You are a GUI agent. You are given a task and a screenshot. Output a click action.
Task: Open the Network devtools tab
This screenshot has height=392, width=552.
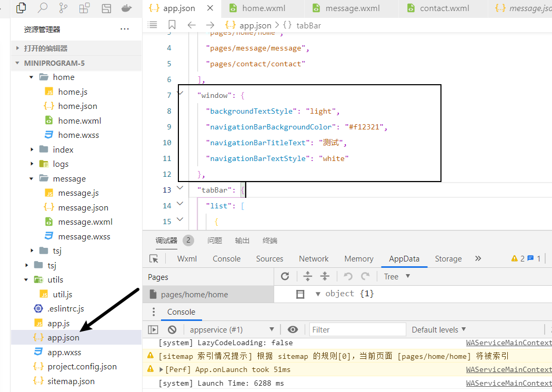314,259
